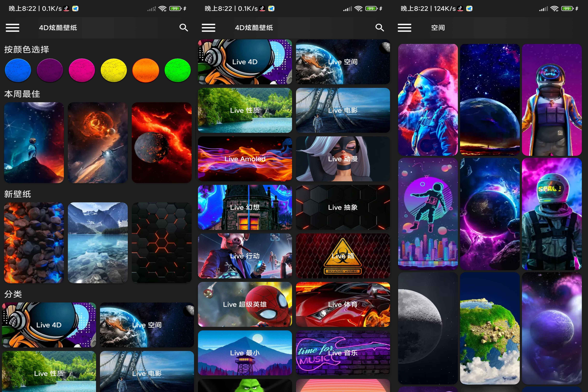The image size is (588, 392).
Task: Open Live 动漫 category card
Action: 343,159
